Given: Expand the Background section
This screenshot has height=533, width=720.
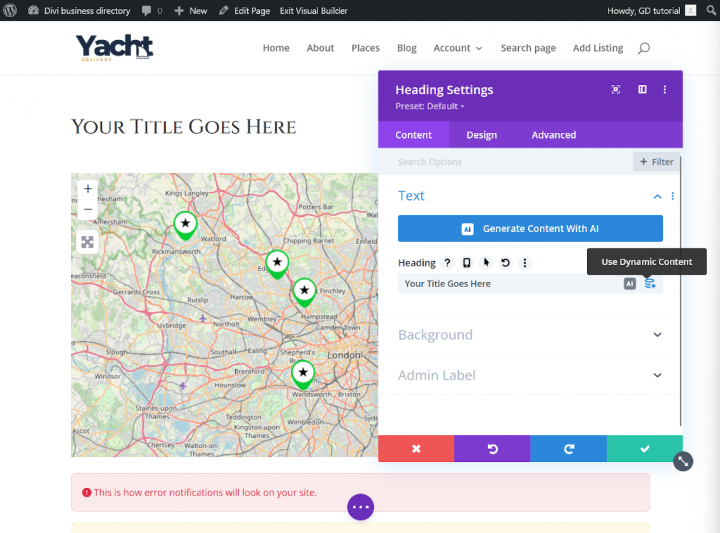Looking at the screenshot, I should (x=657, y=335).
